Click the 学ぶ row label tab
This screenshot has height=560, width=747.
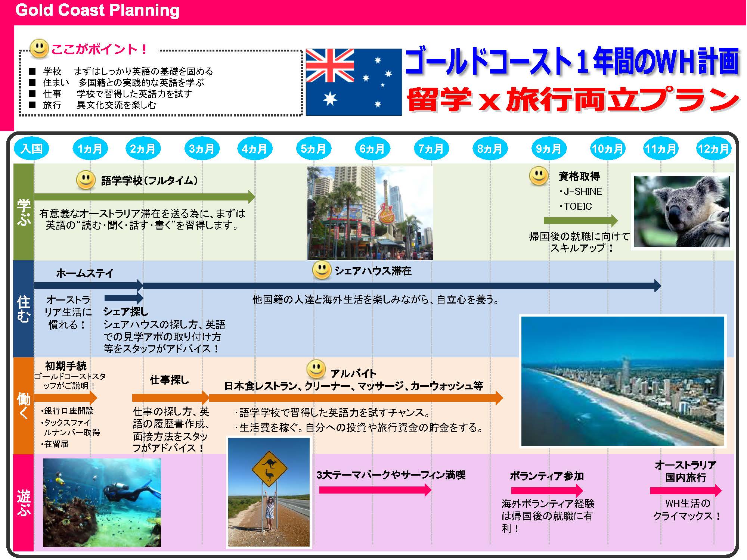tap(23, 212)
